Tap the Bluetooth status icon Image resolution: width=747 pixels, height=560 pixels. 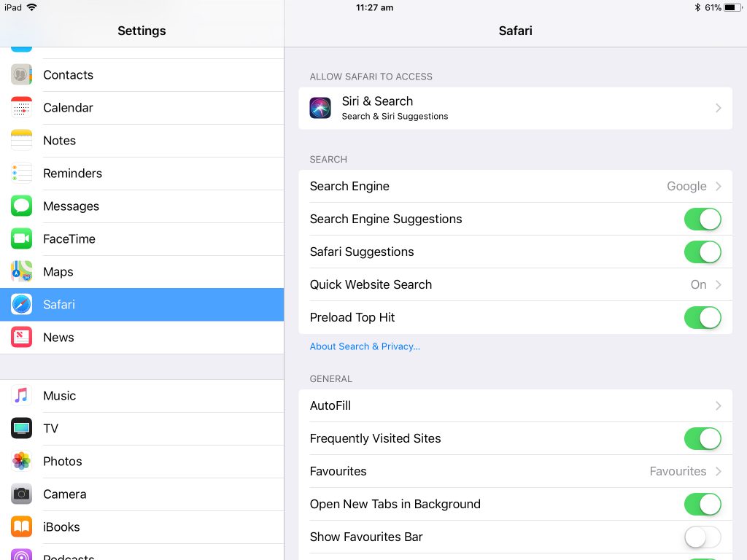[x=697, y=7]
